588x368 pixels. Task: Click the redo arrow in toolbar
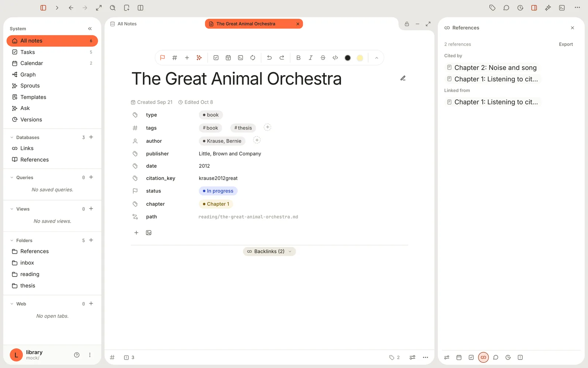(282, 58)
